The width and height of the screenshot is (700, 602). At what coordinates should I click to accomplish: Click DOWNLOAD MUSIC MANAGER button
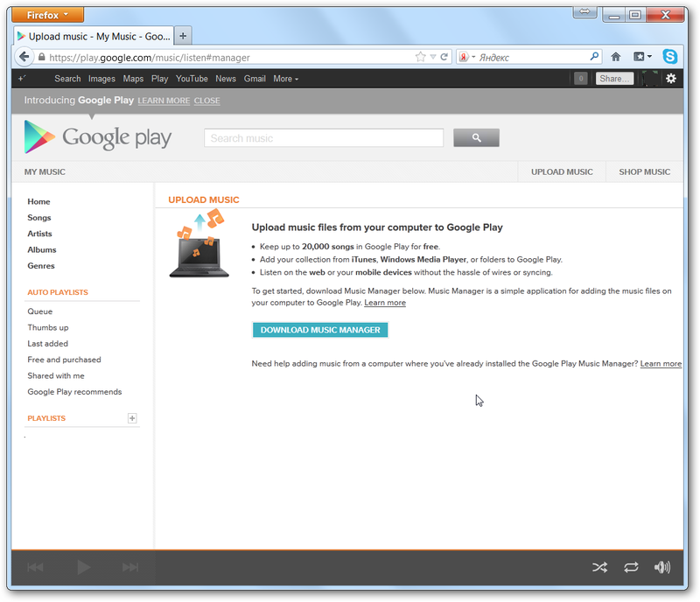[320, 330]
